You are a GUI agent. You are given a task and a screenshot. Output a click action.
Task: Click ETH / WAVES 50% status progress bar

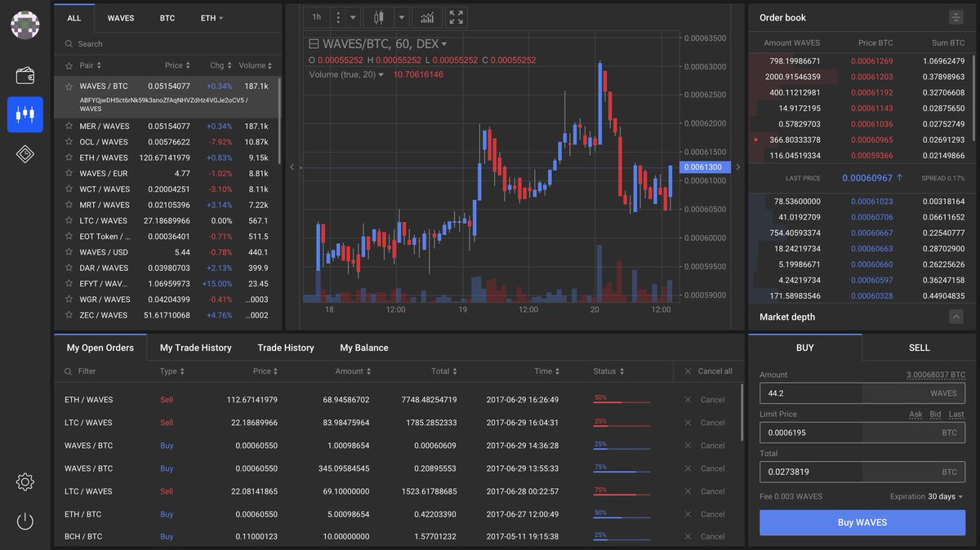pos(622,400)
